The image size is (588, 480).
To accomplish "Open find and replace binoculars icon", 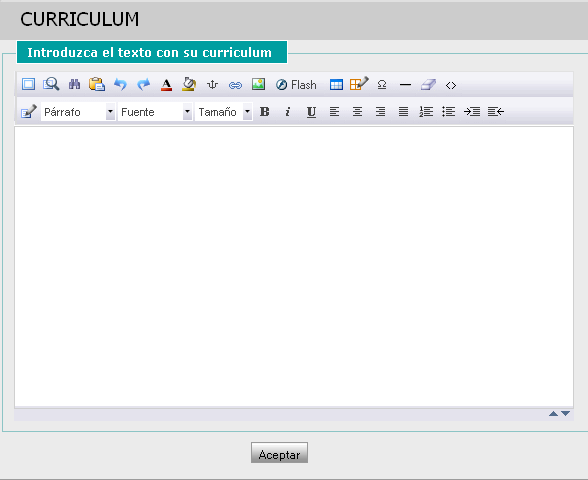I will [x=74, y=84].
